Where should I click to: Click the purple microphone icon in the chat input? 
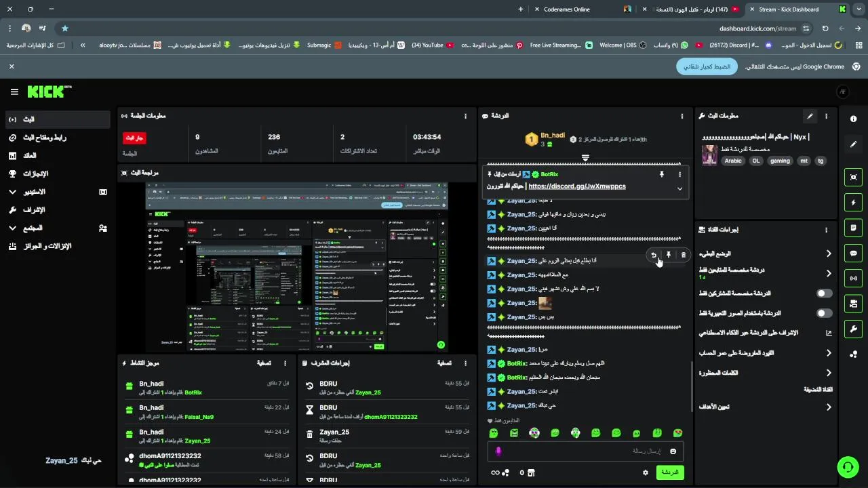tap(498, 451)
